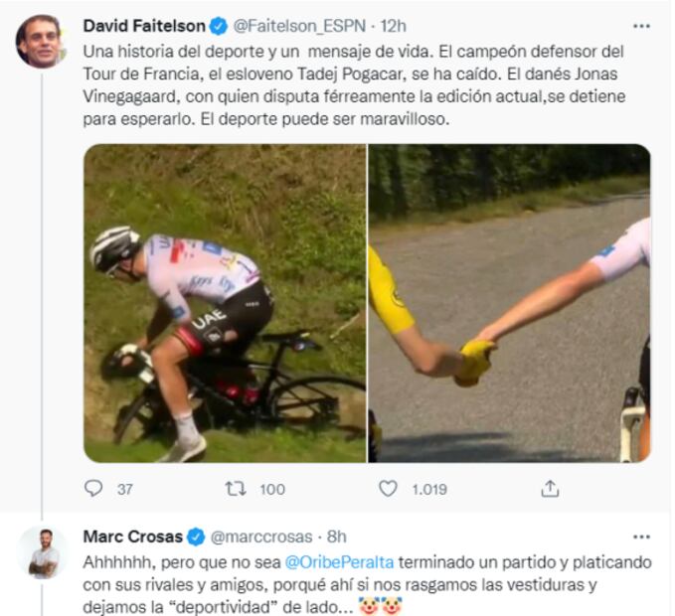This screenshot has height=616, width=675.
Task: Open the handshake photo on the right
Action: pos(510,303)
